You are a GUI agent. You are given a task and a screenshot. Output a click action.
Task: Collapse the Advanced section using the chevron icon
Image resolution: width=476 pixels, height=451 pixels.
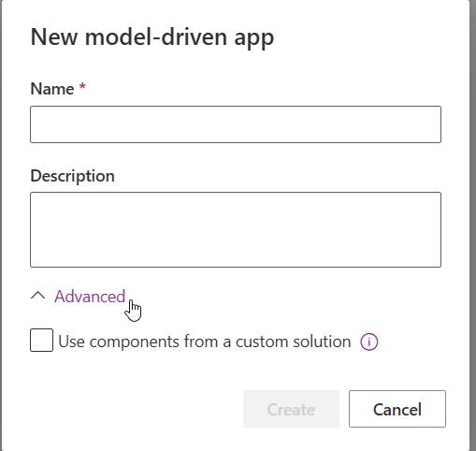click(38, 296)
